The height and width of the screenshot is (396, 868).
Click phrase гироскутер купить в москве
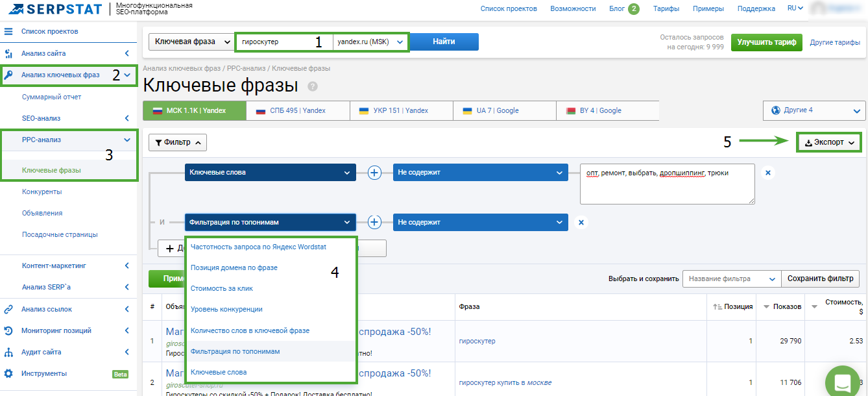coord(505,382)
